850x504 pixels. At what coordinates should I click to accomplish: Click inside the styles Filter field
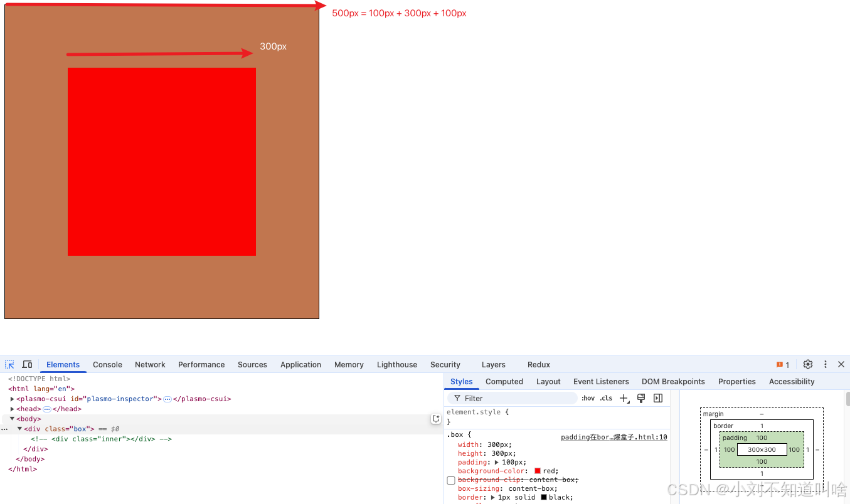(x=511, y=397)
